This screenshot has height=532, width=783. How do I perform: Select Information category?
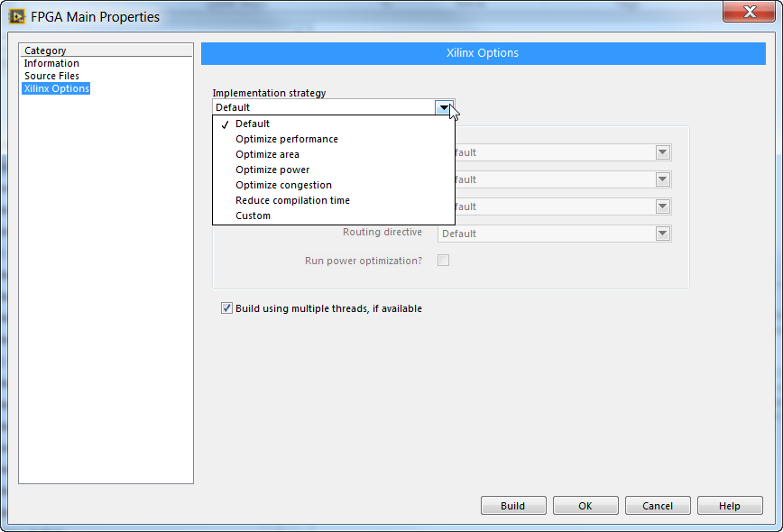pos(51,63)
